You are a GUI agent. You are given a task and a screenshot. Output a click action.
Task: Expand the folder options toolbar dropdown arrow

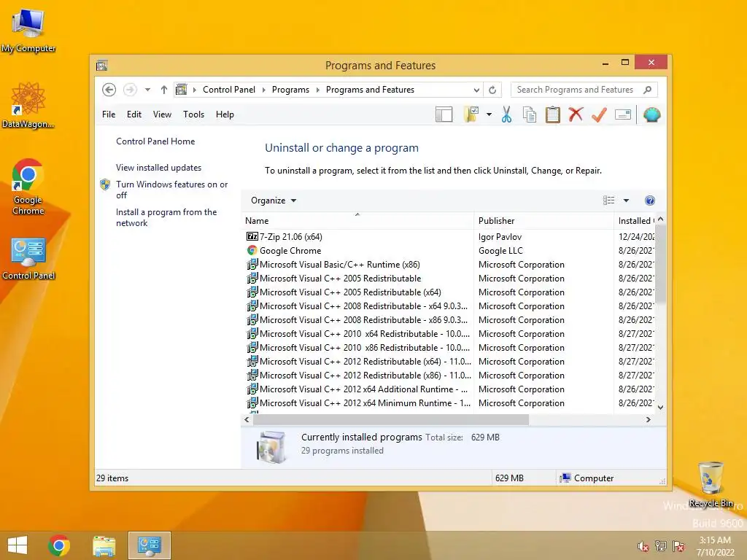[x=489, y=114]
